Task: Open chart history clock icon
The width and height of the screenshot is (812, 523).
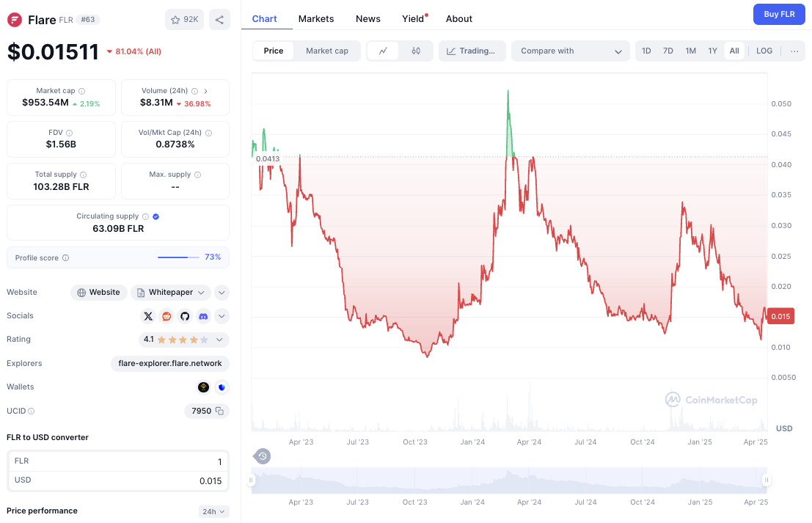Action: pyautogui.click(x=263, y=456)
